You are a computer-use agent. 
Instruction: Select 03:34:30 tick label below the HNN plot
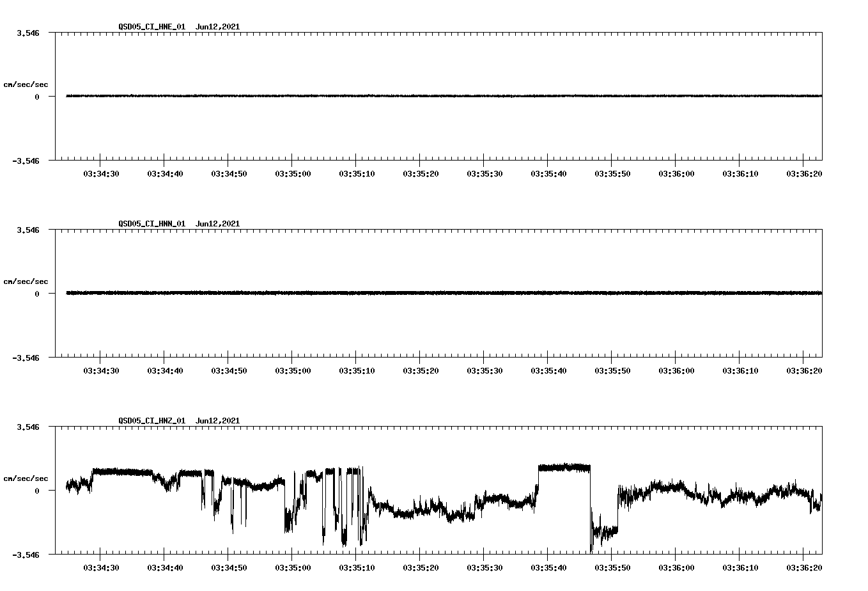click(101, 371)
